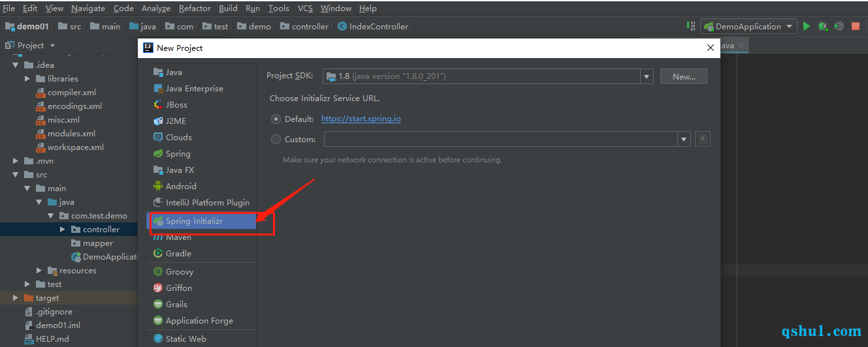Open the Project view selector dropdown

(53, 46)
